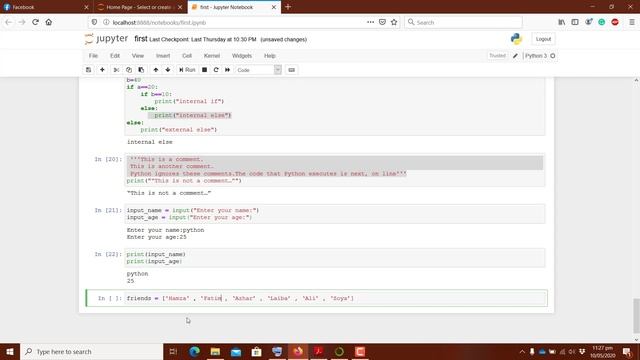Click the Python 3 kernel indicator circle

[553, 56]
